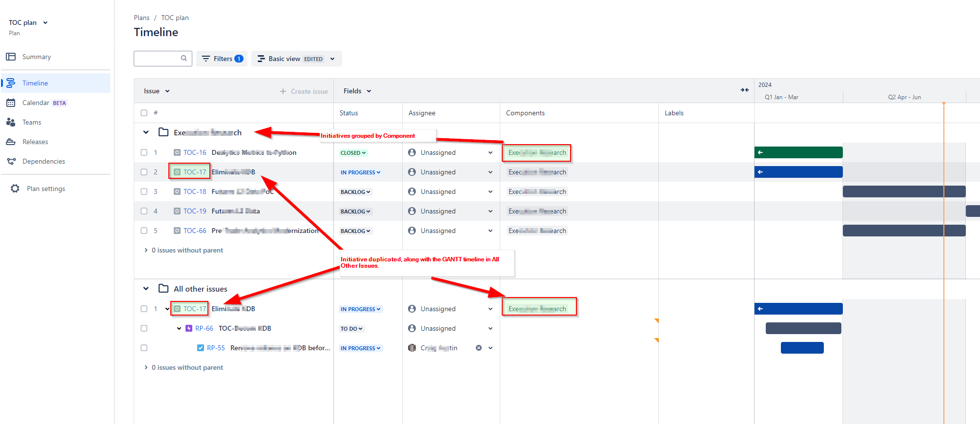Change CLOSED status of TOC-16
Viewport: 980px width, 424px height.
(353, 153)
